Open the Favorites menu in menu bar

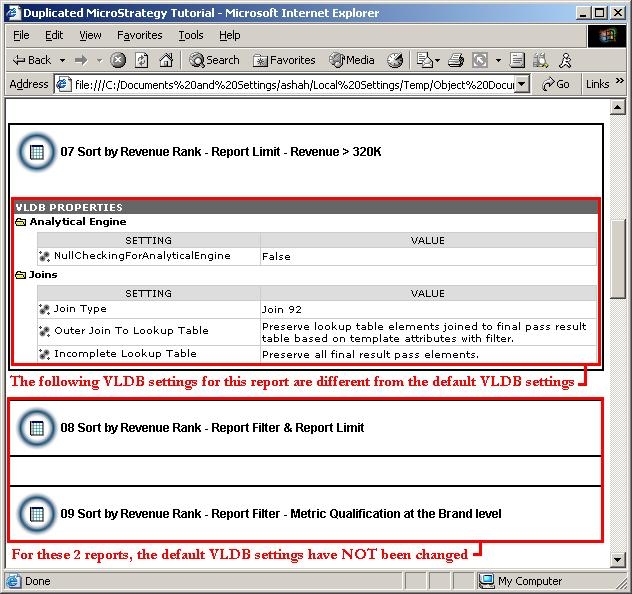click(x=139, y=35)
